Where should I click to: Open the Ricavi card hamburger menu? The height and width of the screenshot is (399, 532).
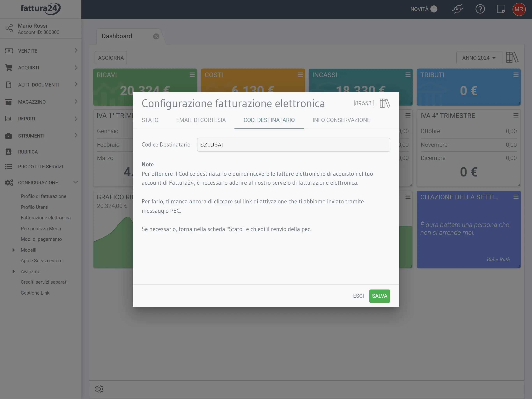tap(192, 75)
